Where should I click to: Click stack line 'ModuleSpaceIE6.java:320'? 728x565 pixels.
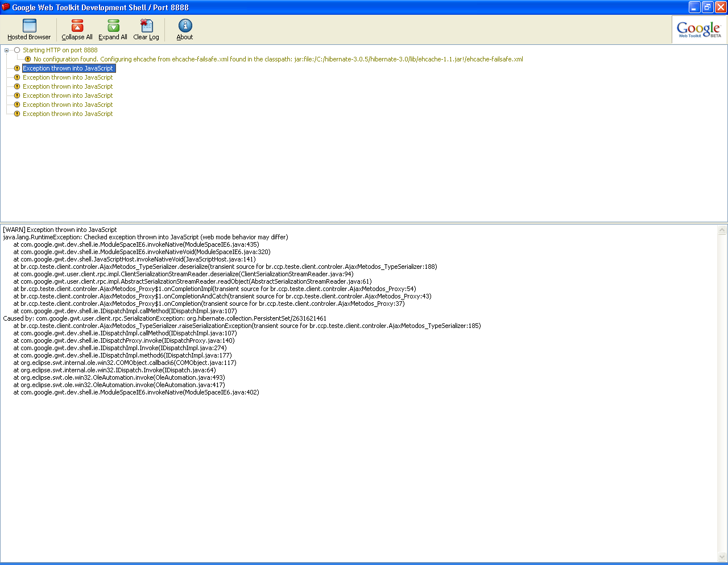pos(142,252)
